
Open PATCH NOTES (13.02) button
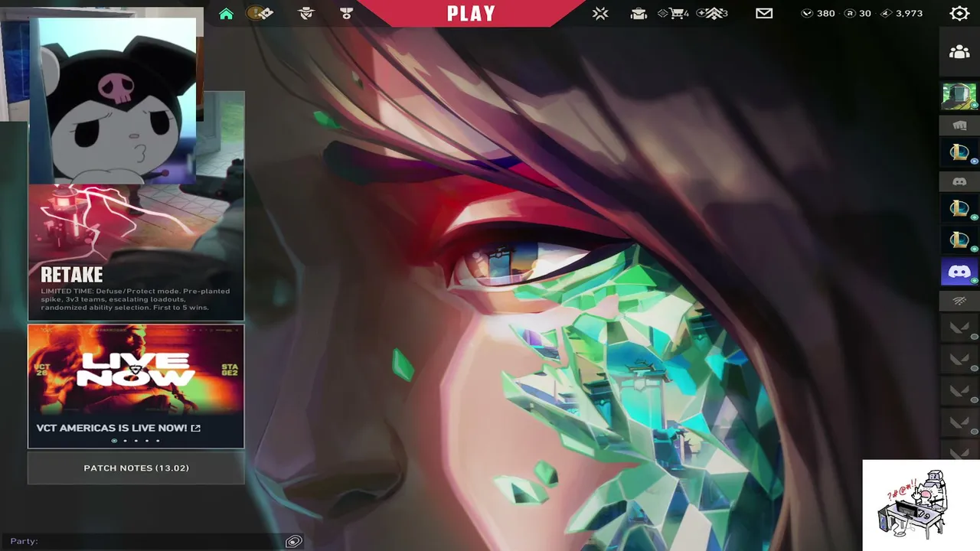136,468
